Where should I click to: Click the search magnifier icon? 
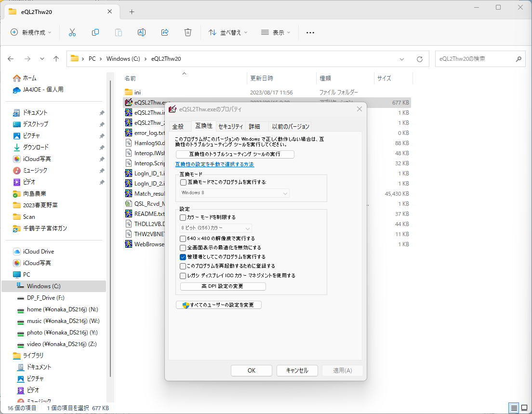(519, 59)
